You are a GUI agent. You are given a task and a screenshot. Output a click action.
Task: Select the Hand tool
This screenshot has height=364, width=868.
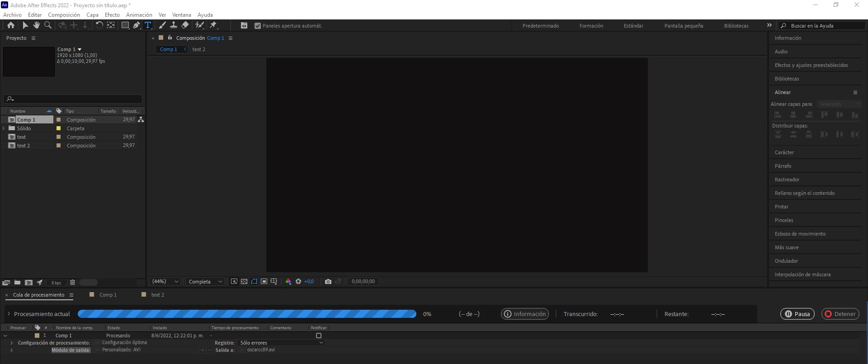(x=37, y=25)
